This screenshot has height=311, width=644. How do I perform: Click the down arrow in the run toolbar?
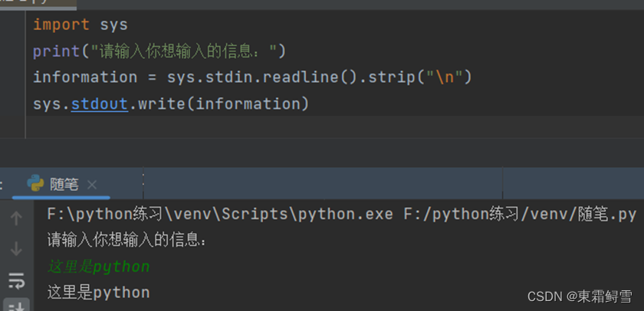coord(16,249)
